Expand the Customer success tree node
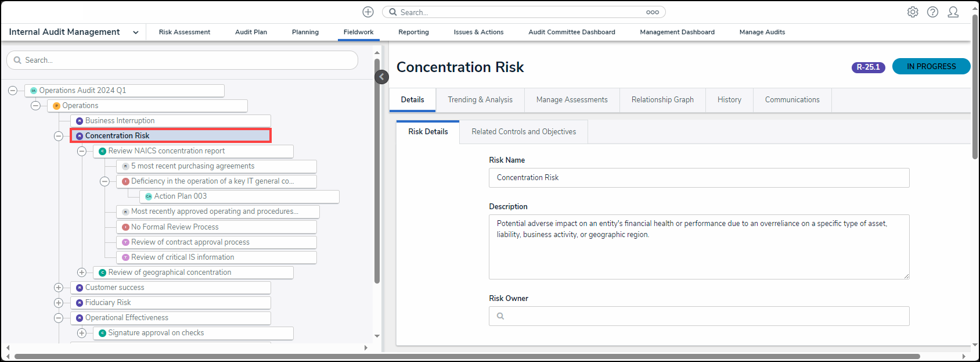The width and height of the screenshot is (980, 362). pyautogui.click(x=59, y=288)
